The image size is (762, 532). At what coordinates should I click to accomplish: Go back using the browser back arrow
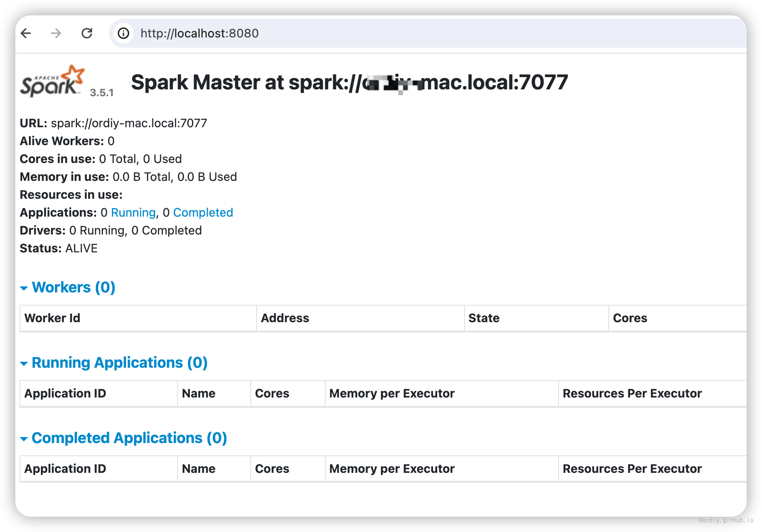tap(26, 33)
